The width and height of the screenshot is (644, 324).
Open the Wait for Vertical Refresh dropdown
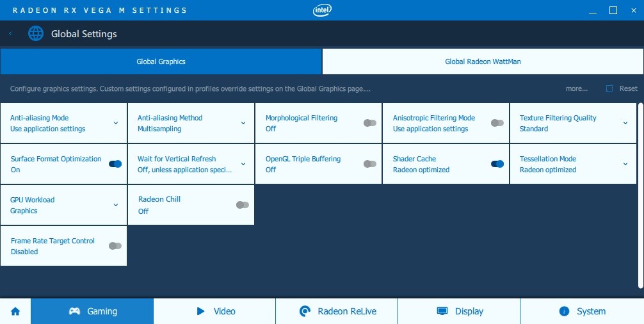[x=243, y=164]
